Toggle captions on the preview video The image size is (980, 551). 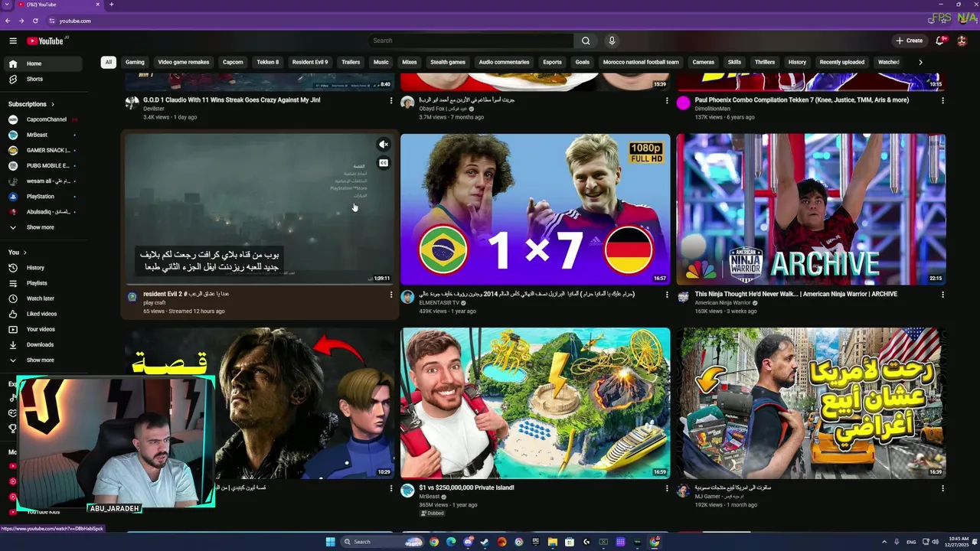click(384, 163)
